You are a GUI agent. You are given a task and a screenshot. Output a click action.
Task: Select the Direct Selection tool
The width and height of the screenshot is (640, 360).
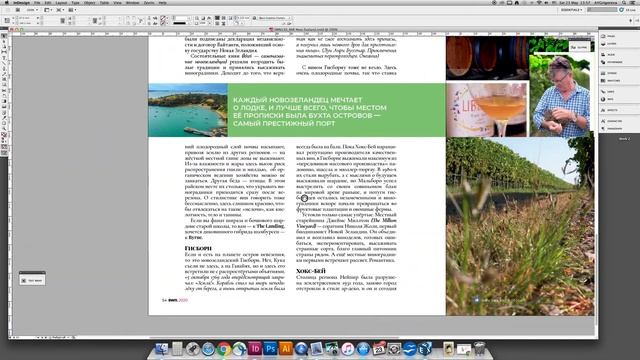tap(4, 41)
